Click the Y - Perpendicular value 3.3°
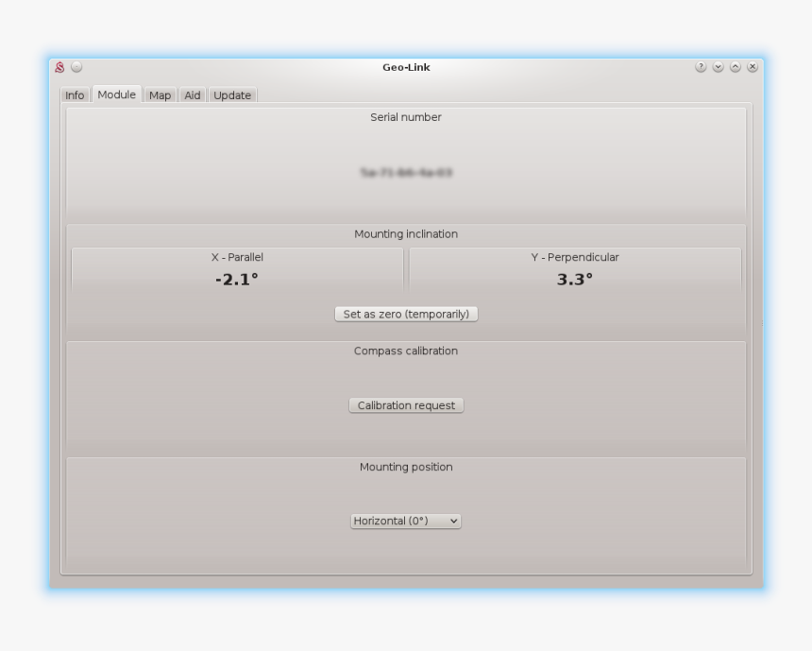This screenshot has height=651, width=812. click(x=575, y=280)
